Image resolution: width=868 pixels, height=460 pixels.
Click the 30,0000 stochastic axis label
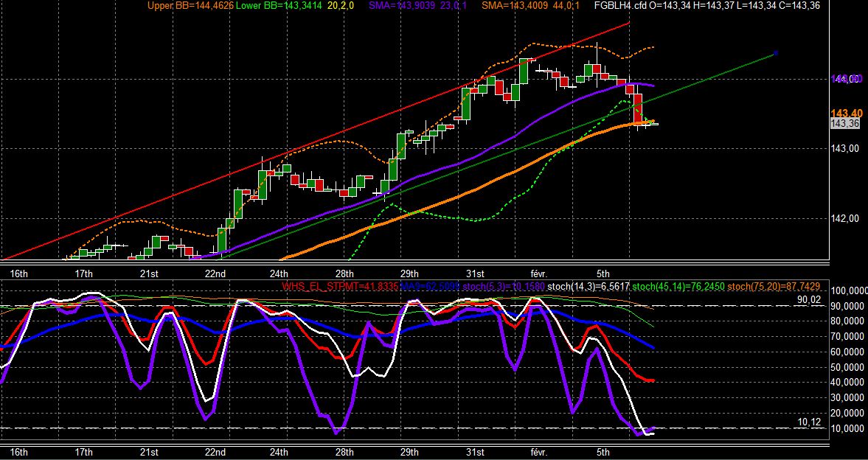[848, 398]
